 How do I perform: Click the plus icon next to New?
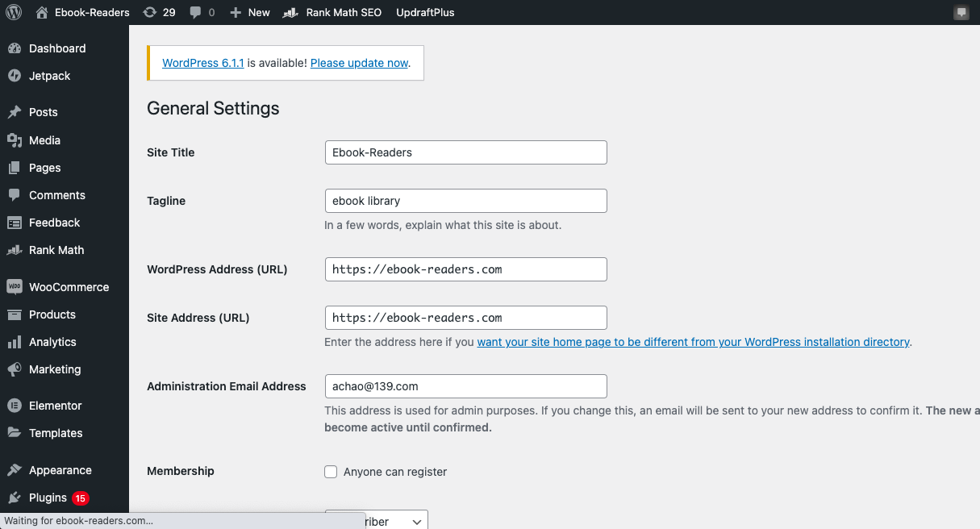point(236,12)
